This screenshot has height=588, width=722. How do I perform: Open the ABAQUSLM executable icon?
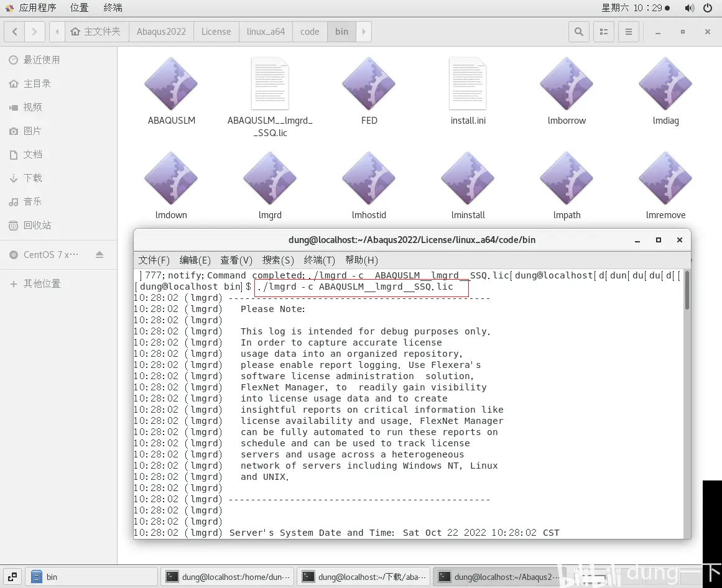point(171,84)
